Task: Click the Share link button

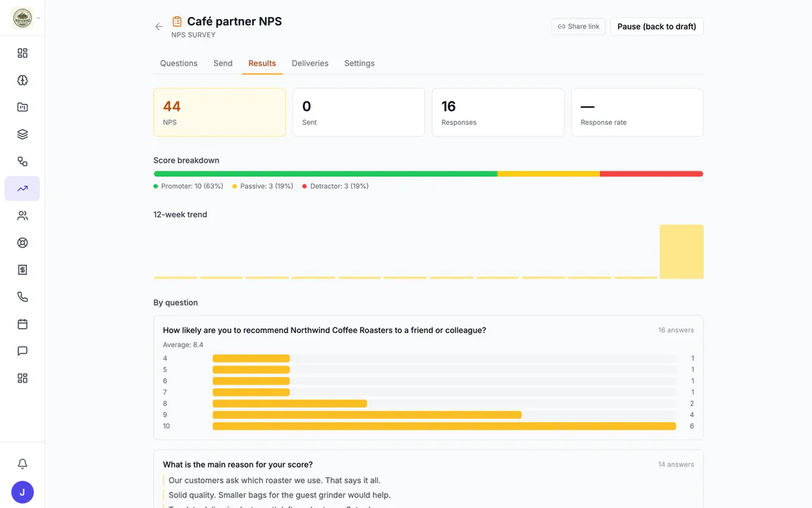Action: [579, 26]
